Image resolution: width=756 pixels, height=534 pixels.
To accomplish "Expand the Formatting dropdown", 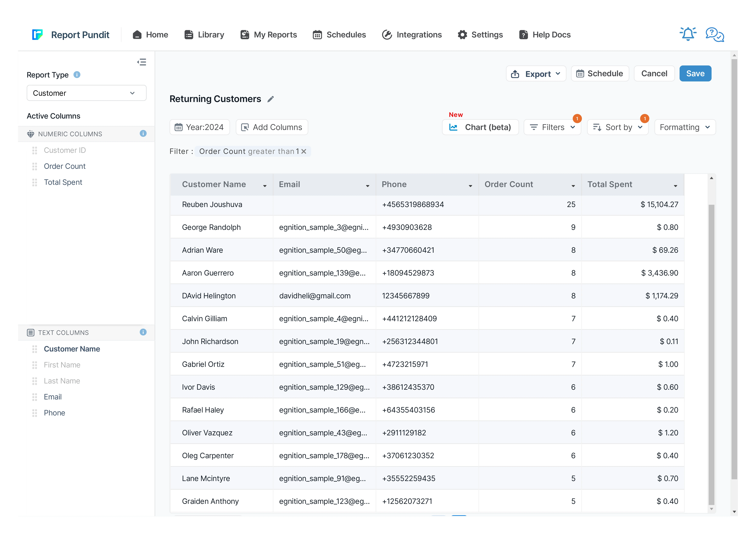I will tap(685, 127).
